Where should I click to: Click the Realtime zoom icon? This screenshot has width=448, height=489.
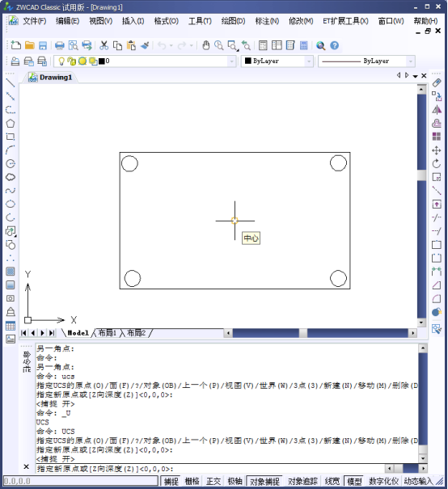[x=219, y=45]
